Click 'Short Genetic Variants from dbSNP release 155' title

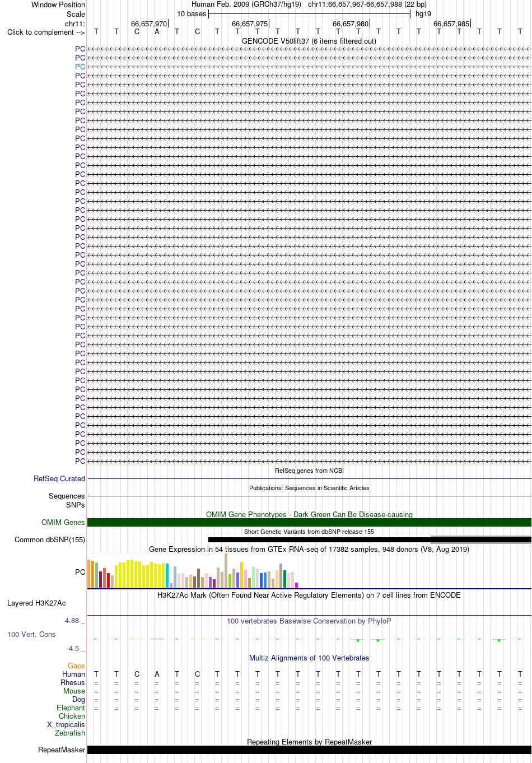click(309, 532)
